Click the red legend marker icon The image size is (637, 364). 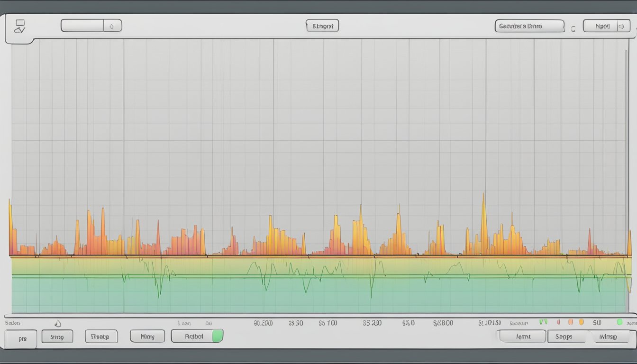tap(558, 322)
